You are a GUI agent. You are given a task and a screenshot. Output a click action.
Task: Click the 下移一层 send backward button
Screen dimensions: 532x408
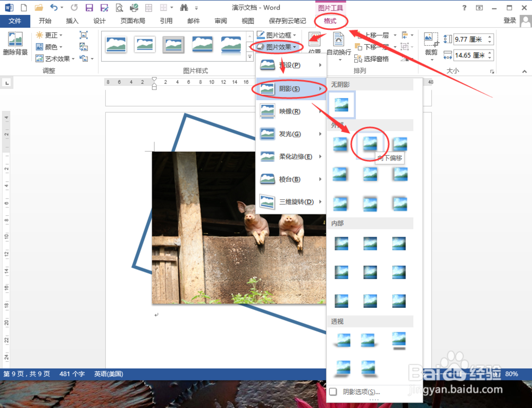[372, 47]
